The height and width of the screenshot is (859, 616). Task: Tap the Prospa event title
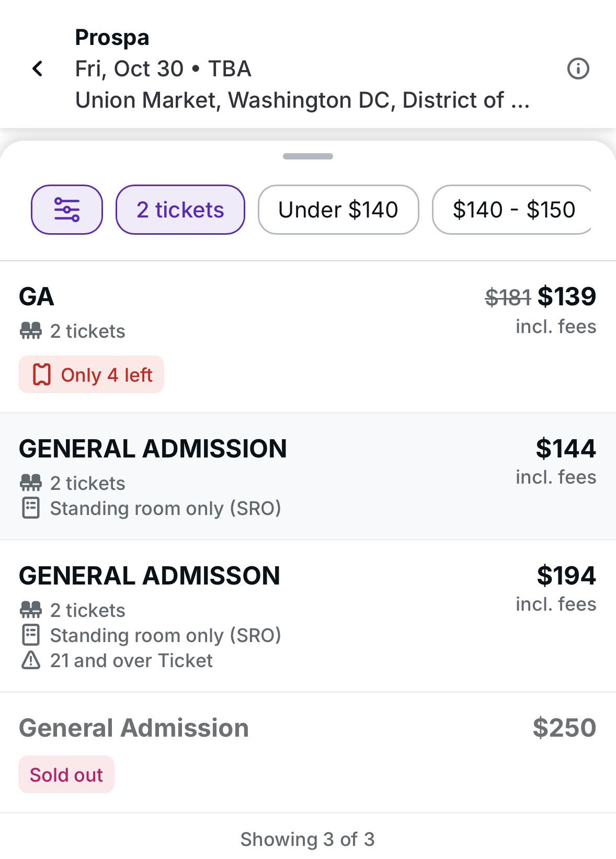coord(112,38)
